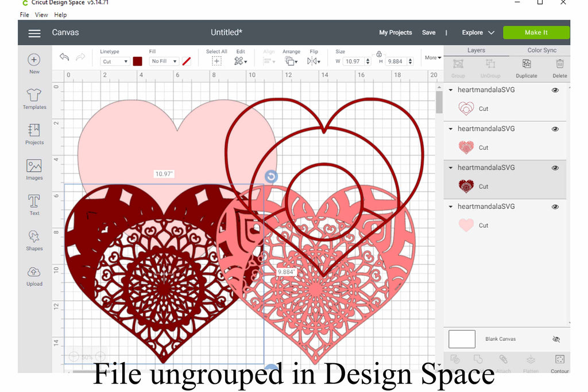This screenshot has width=588, height=392.
Task: Toggle the size lock icon
Action: point(379,54)
